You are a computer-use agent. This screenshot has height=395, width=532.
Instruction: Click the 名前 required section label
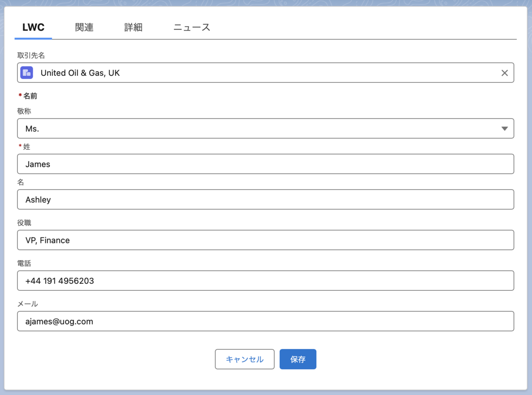(x=30, y=96)
